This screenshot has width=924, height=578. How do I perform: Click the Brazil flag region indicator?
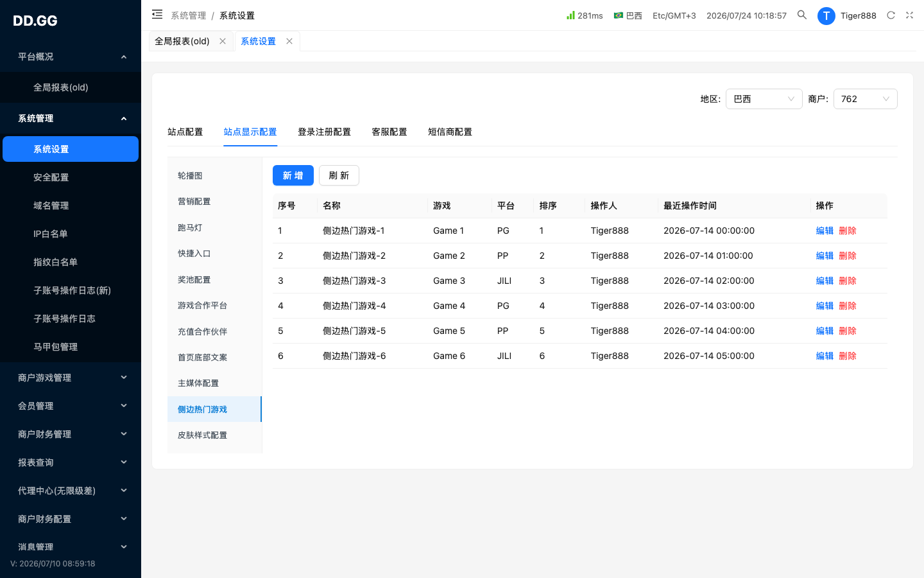click(628, 15)
